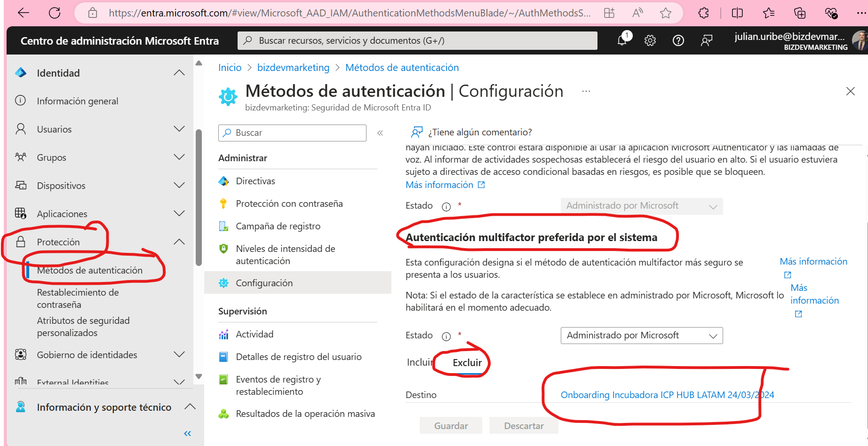
Task: Open the help question mark icon
Action: (678, 40)
